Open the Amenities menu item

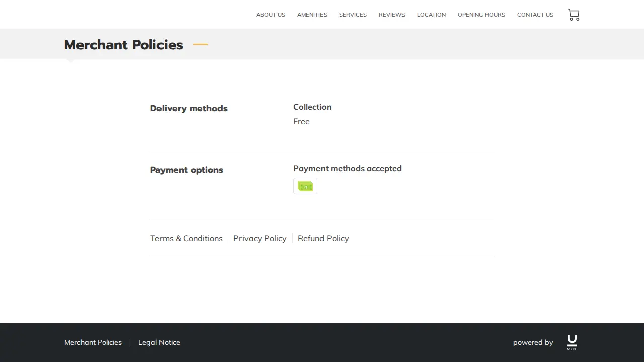click(x=312, y=15)
